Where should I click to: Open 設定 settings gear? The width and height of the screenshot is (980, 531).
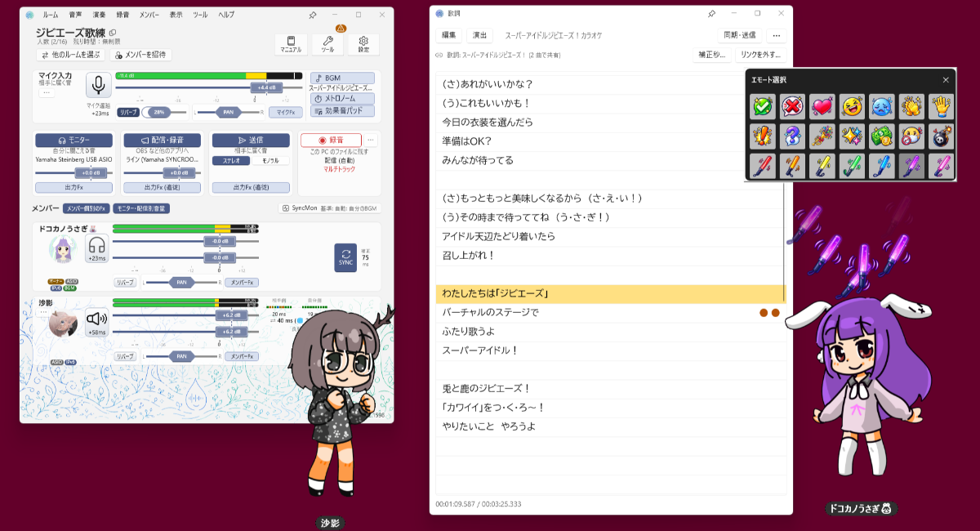[363, 44]
